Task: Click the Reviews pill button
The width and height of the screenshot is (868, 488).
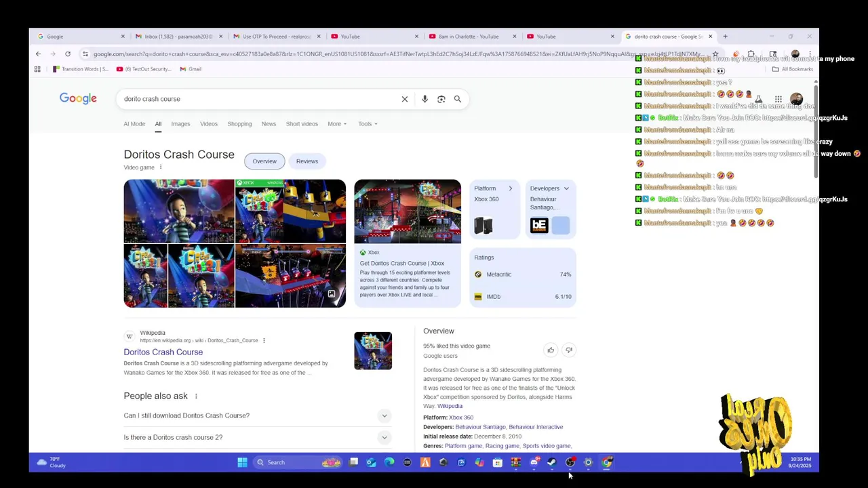Action: [x=307, y=161]
